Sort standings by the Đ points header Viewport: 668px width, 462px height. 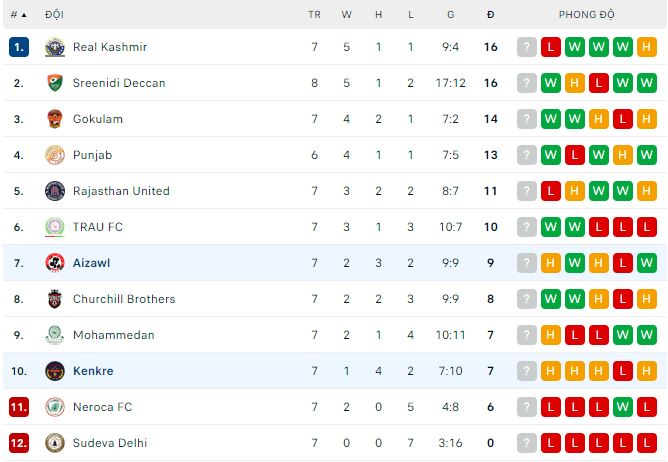click(x=490, y=15)
